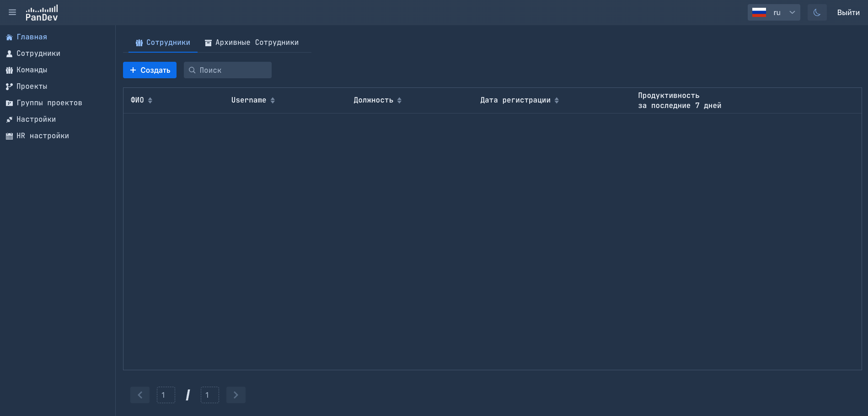Click the Команды team icon in sidebar
Image resolution: width=868 pixels, height=416 pixels.
coord(9,70)
